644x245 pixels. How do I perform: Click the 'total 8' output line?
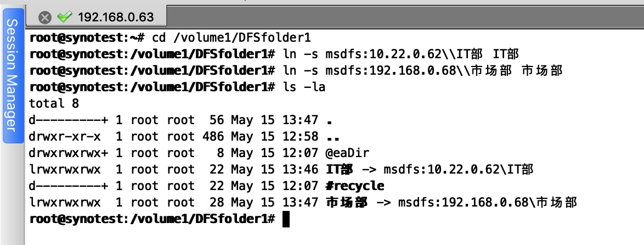click(54, 104)
